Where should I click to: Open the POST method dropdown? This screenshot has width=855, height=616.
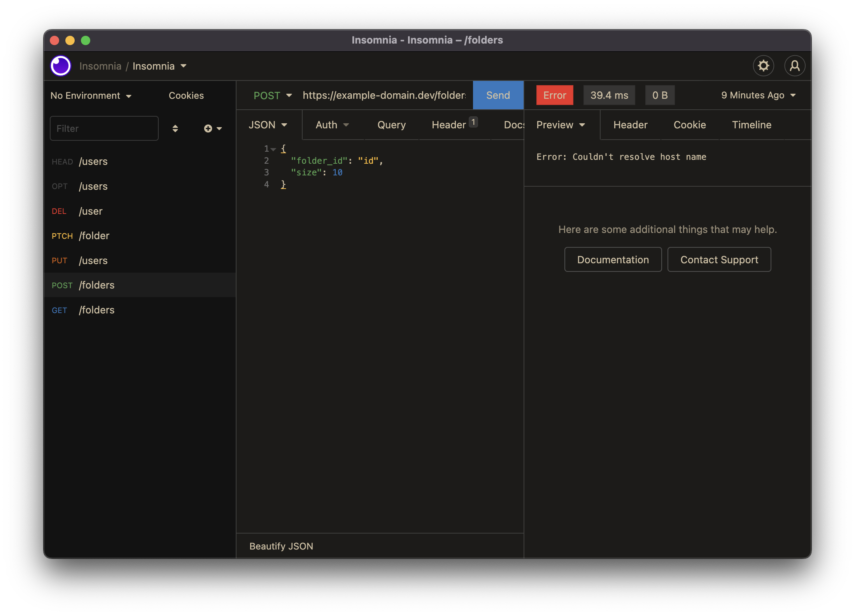click(x=272, y=95)
